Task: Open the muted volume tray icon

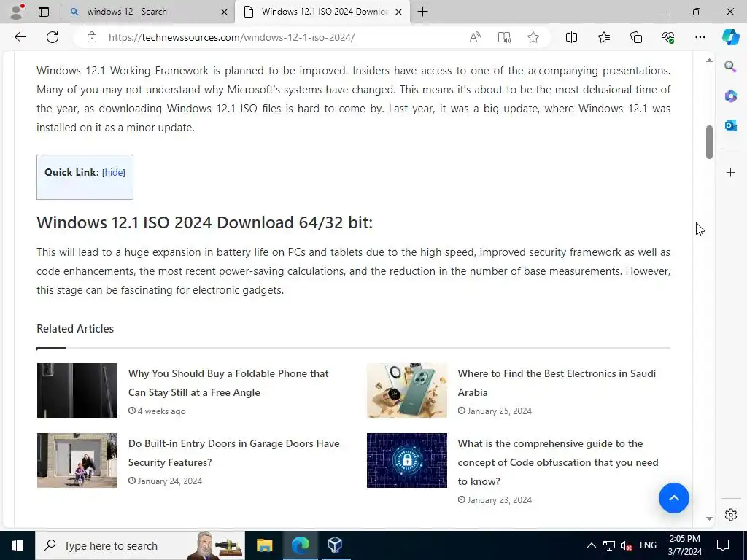Action: (x=627, y=545)
